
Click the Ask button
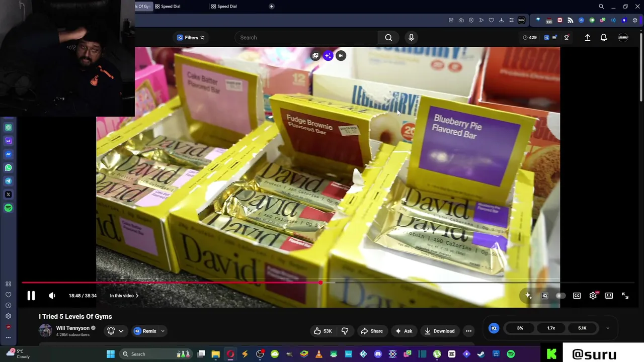click(x=404, y=331)
